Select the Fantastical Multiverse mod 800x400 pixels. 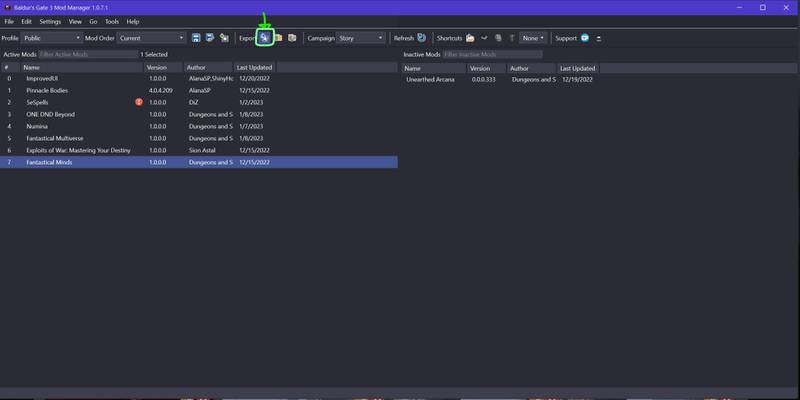(x=199, y=138)
